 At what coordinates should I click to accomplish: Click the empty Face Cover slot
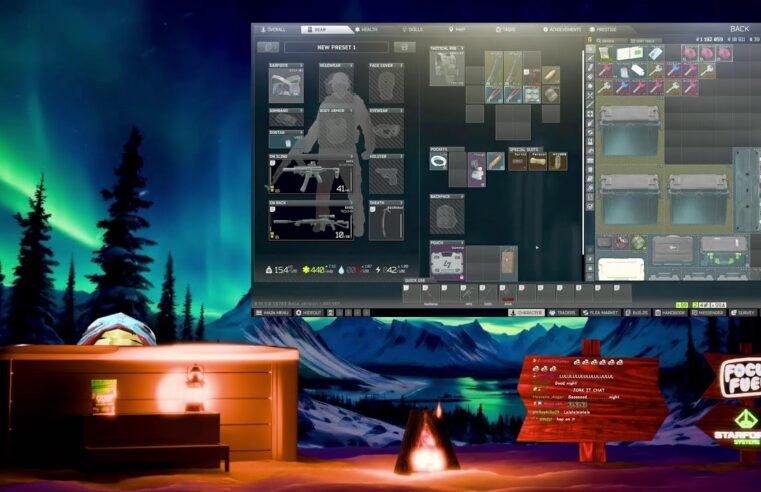point(386,85)
